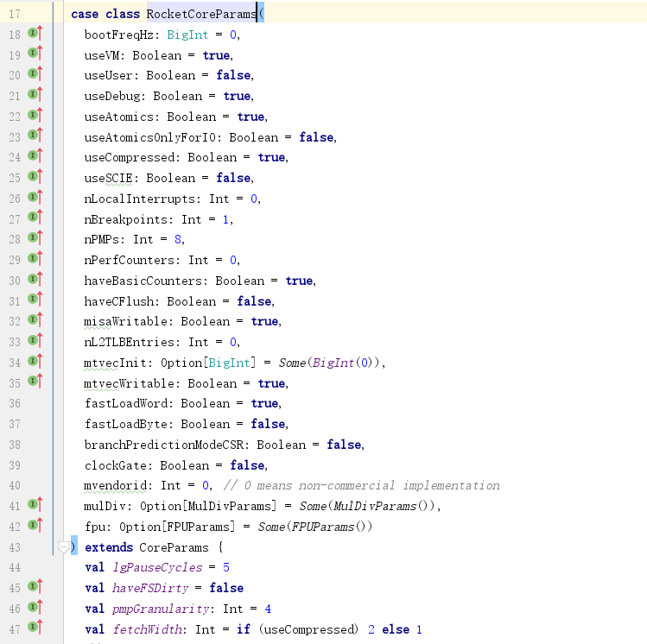Click the nL2TLBEntries parameter name
Image resolution: width=647 pixels, height=644 pixels.
(x=129, y=342)
